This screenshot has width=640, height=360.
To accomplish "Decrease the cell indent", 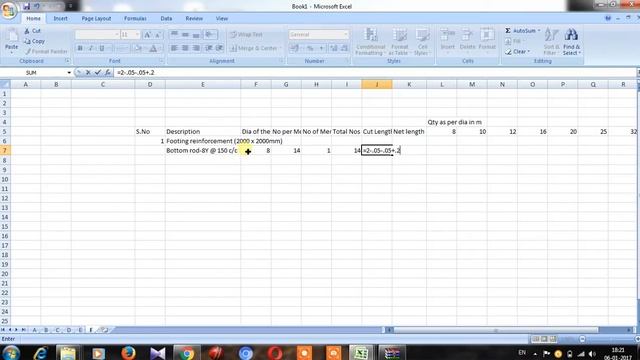I will pyautogui.click(x=209, y=48).
